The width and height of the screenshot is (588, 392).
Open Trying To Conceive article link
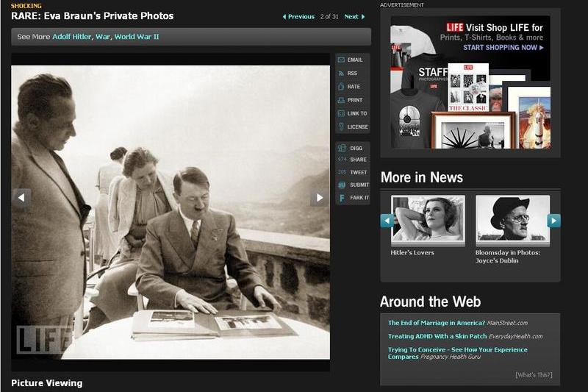457,353
